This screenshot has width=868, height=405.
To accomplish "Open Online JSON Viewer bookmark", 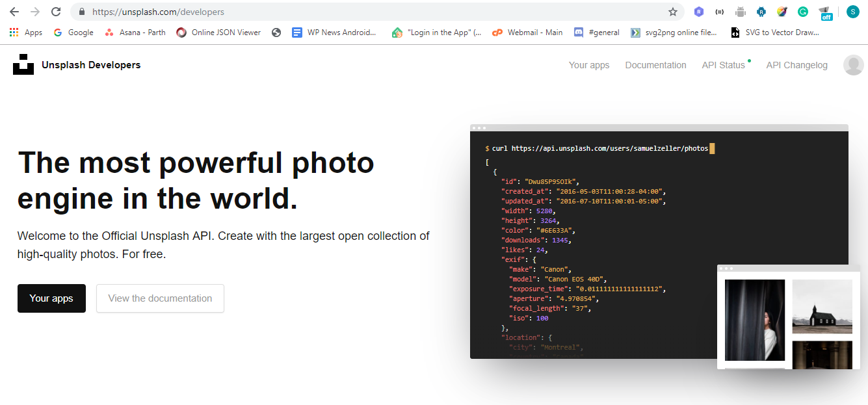I will [218, 32].
